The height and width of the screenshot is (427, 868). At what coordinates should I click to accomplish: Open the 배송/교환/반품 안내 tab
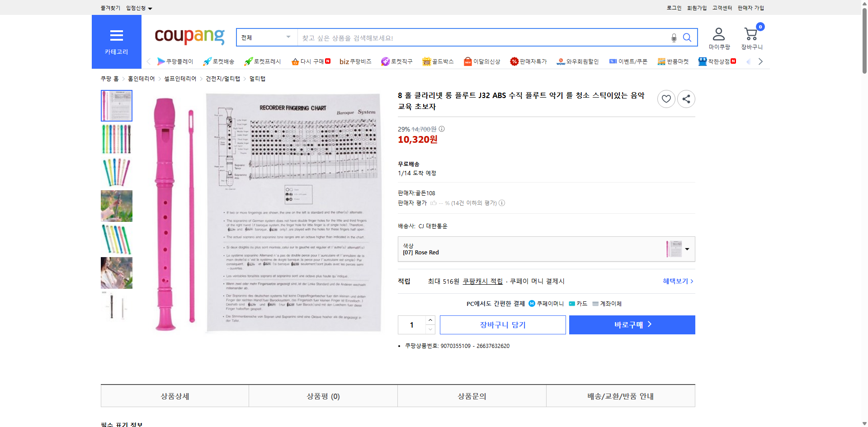(x=620, y=396)
